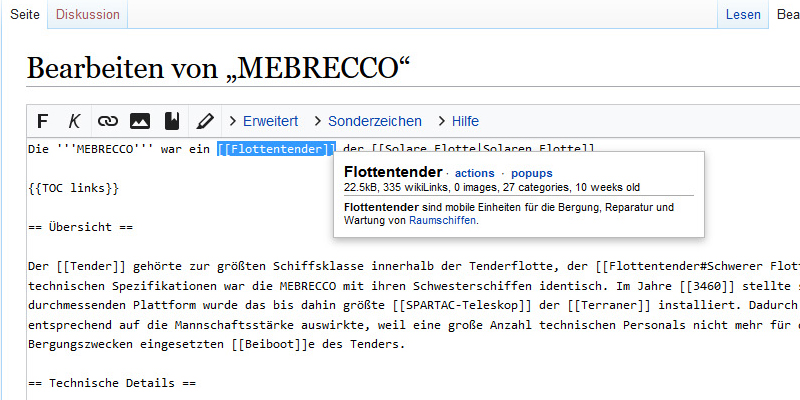
Task: Switch to the Seite tab
Action: 24,15
